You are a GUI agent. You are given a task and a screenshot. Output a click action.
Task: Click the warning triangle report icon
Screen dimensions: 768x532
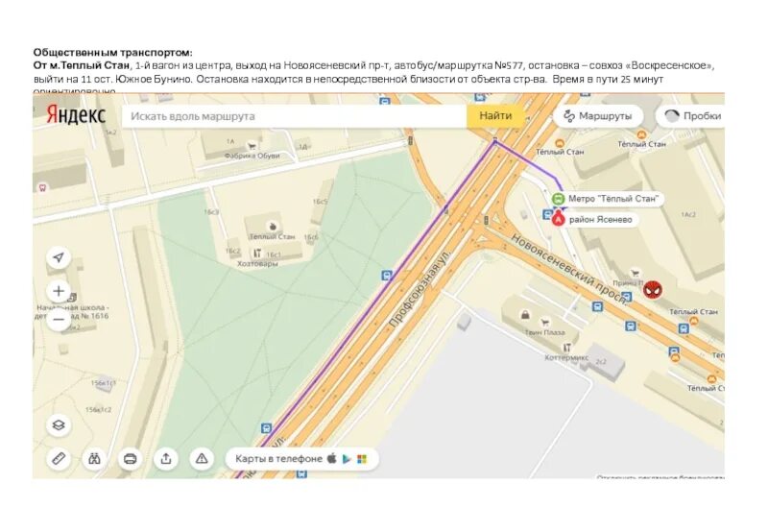[x=202, y=459]
